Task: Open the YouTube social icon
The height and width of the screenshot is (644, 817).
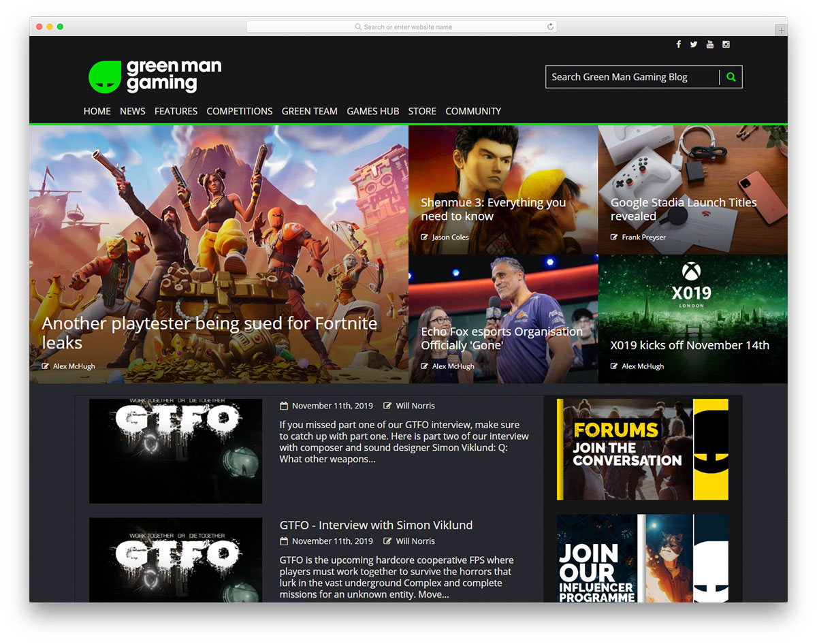Action: (710, 44)
